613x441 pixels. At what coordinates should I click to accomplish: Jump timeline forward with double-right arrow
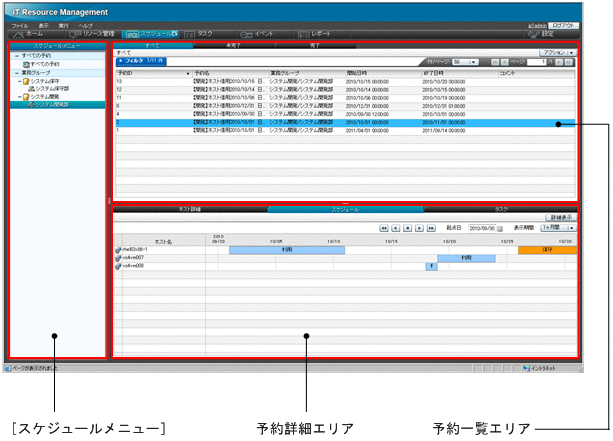[431, 228]
